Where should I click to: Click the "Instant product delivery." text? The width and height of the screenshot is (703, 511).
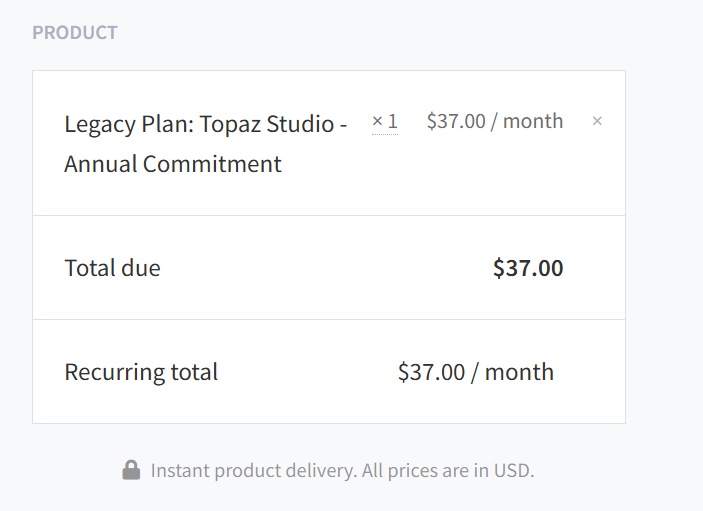(x=254, y=470)
